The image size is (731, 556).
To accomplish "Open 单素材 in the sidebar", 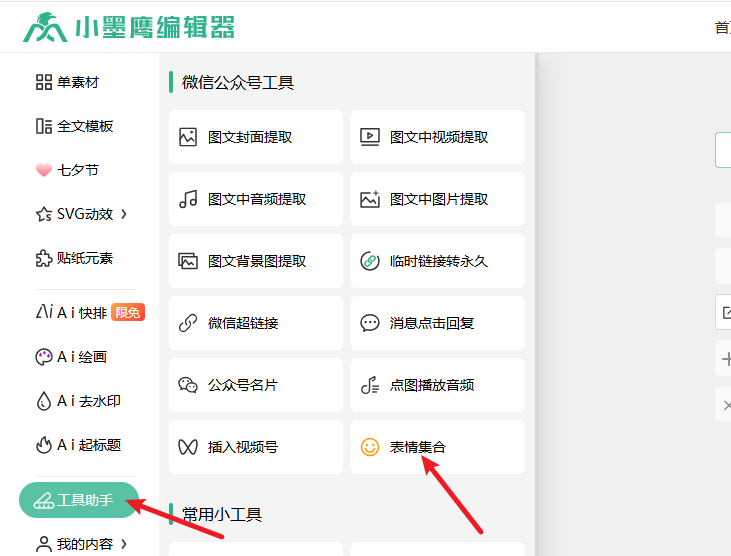I will point(68,82).
